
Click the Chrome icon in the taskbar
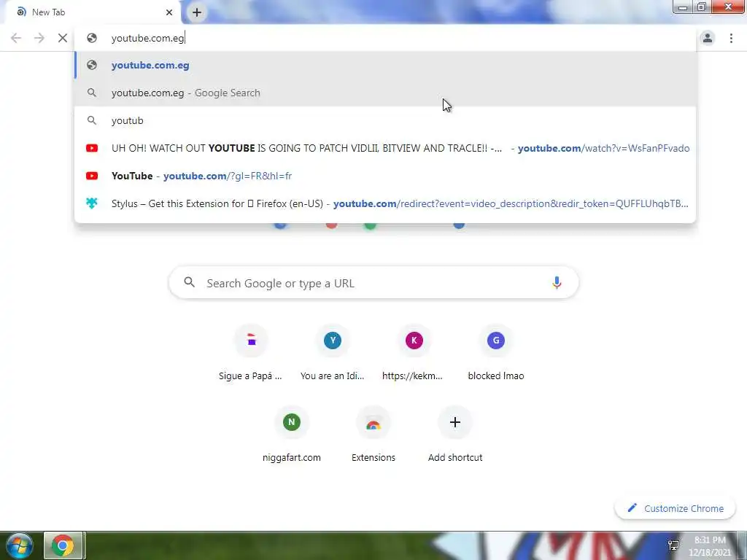point(63,545)
